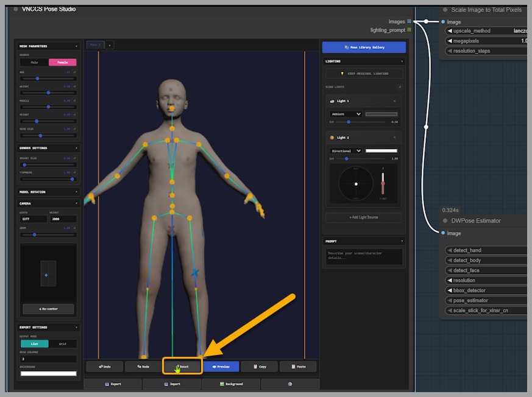Toggle Keep Original Lighting

pos(364,74)
